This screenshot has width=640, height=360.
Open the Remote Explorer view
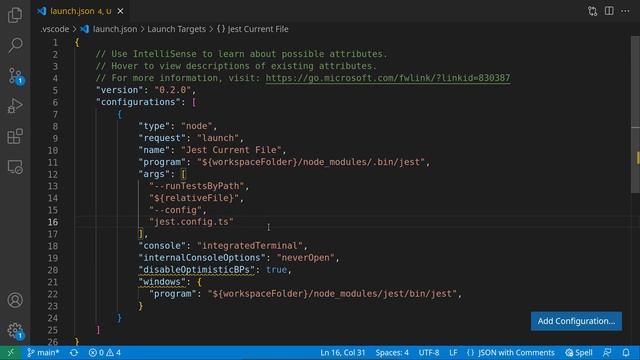coord(15,167)
